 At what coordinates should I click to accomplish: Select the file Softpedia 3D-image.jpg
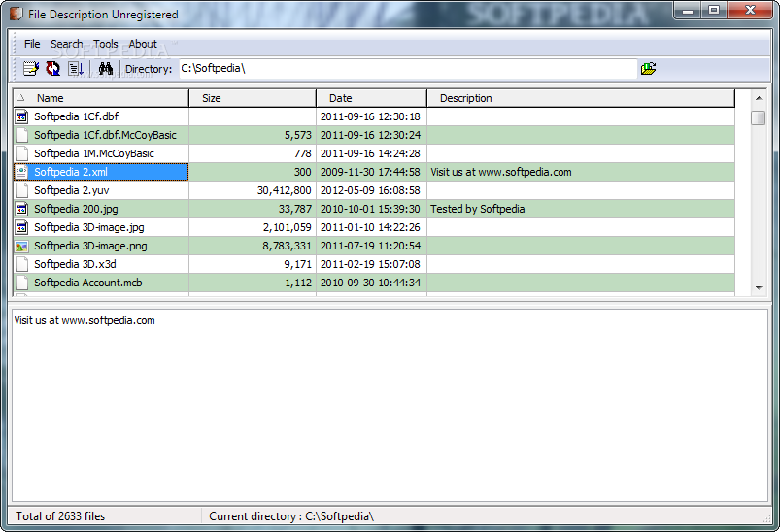click(89, 227)
